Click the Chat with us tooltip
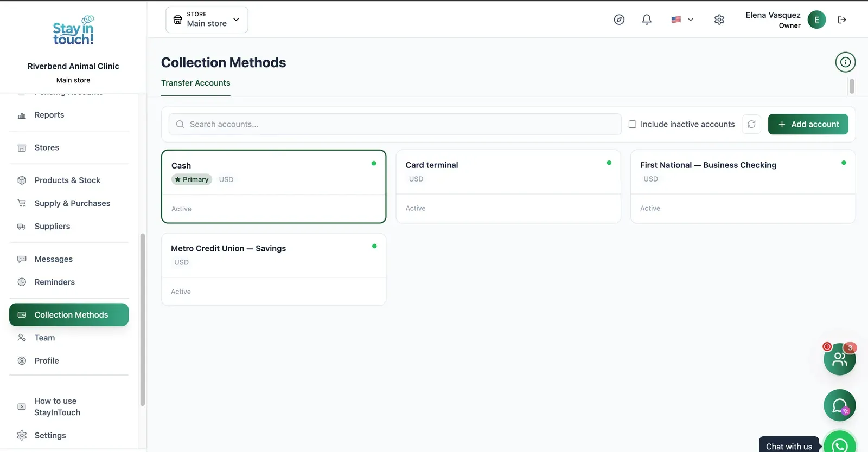 click(x=789, y=444)
